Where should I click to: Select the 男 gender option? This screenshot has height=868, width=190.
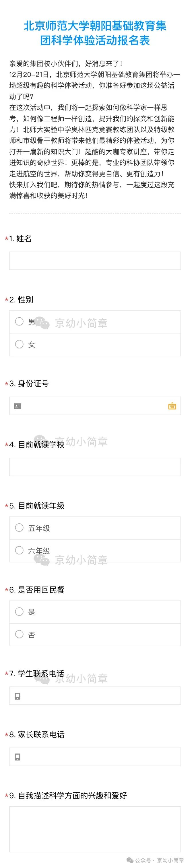point(20,322)
